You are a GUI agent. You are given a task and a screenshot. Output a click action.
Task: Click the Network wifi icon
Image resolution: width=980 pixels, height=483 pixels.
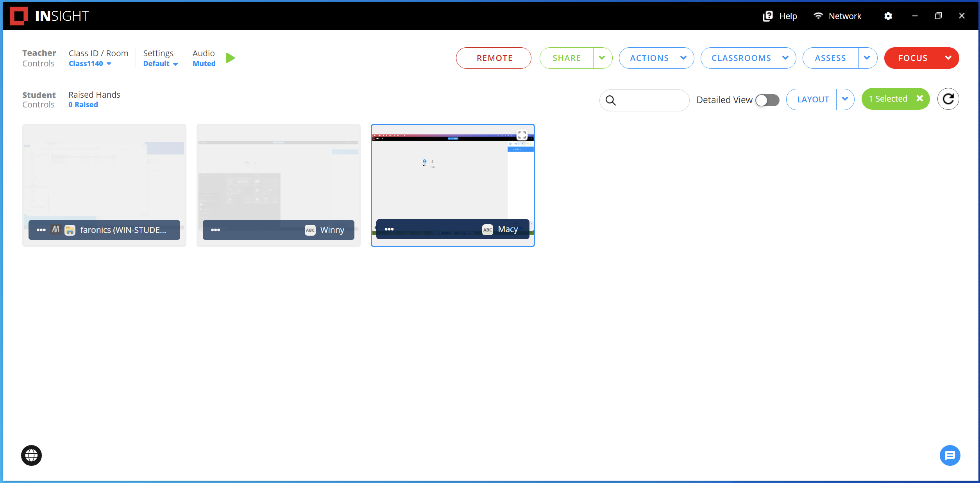(818, 16)
